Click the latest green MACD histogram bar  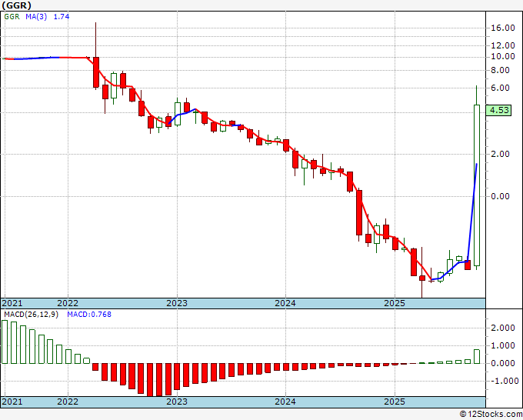click(x=477, y=357)
